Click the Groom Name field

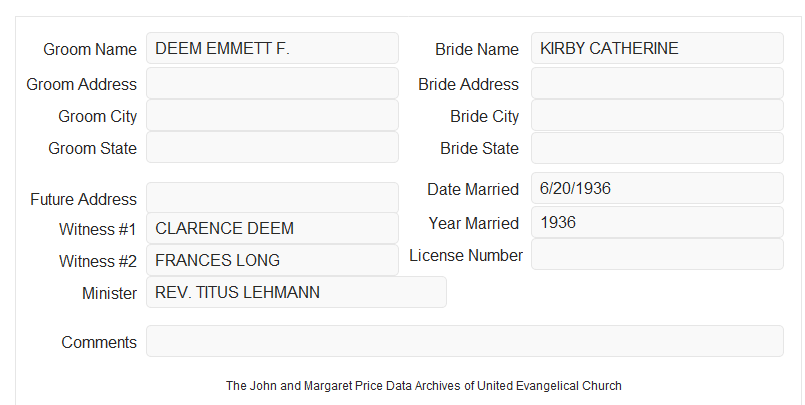(x=272, y=48)
